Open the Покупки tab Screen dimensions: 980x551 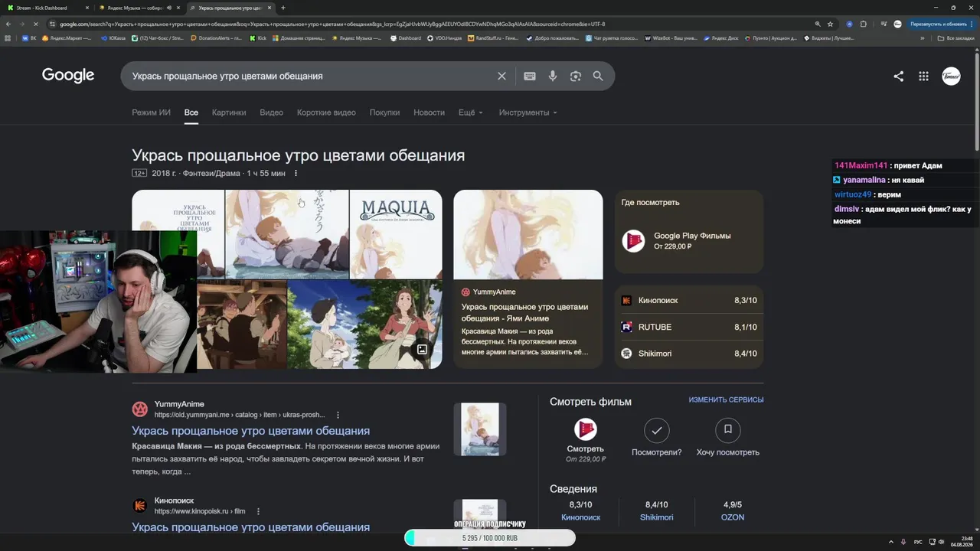(384, 112)
